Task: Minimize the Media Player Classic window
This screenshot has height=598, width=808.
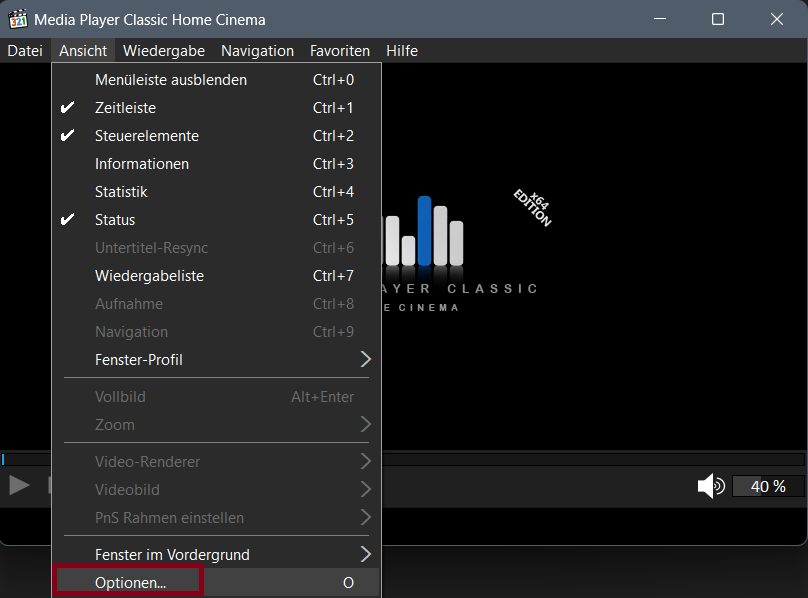Action: [660, 19]
